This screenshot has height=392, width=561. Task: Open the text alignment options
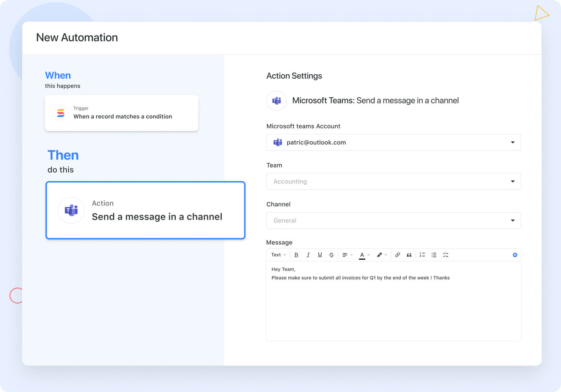(x=347, y=255)
